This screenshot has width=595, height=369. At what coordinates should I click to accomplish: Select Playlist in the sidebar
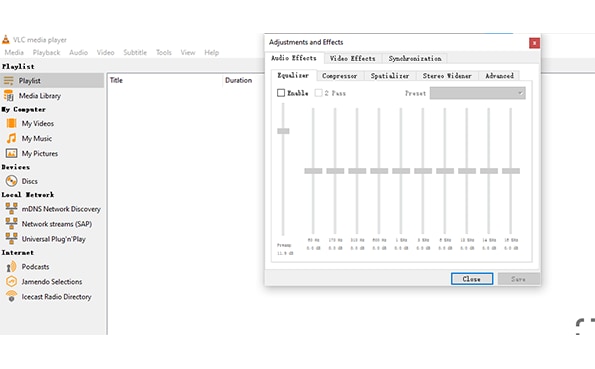pos(52,80)
